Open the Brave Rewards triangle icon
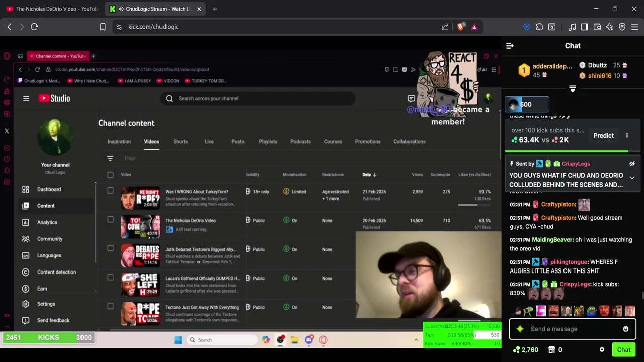644x362 pixels. 474,27
